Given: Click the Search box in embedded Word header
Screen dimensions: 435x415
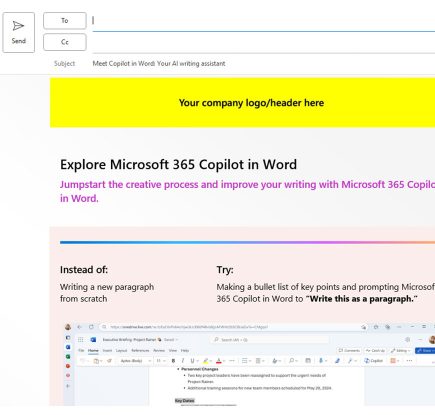Looking at the screenshot, I should pos(270,340).
